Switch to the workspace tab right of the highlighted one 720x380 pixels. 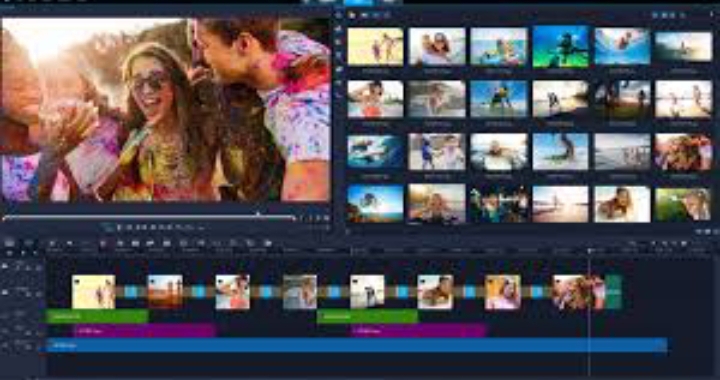point(388,2)
